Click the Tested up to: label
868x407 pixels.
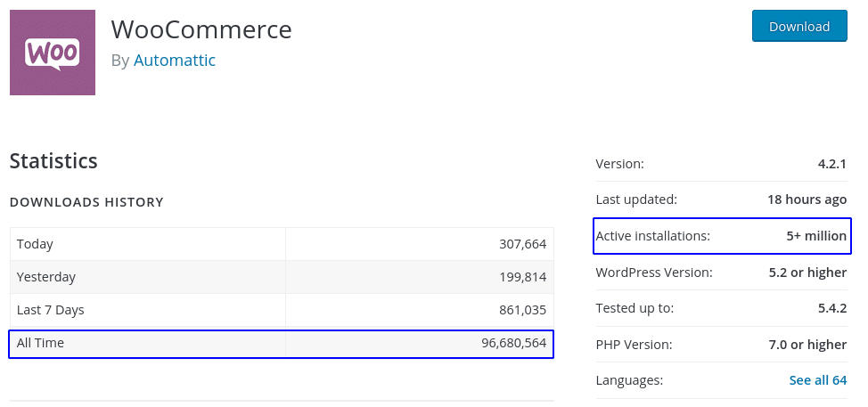click(x=635, y=308)
